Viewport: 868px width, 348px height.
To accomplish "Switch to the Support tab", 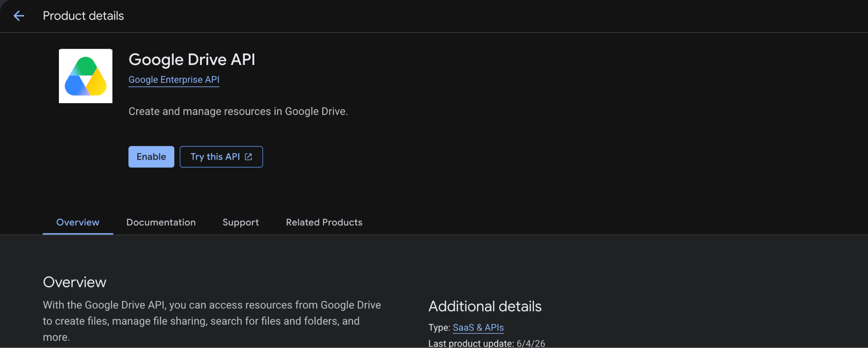I will click(x=241, y=222).
